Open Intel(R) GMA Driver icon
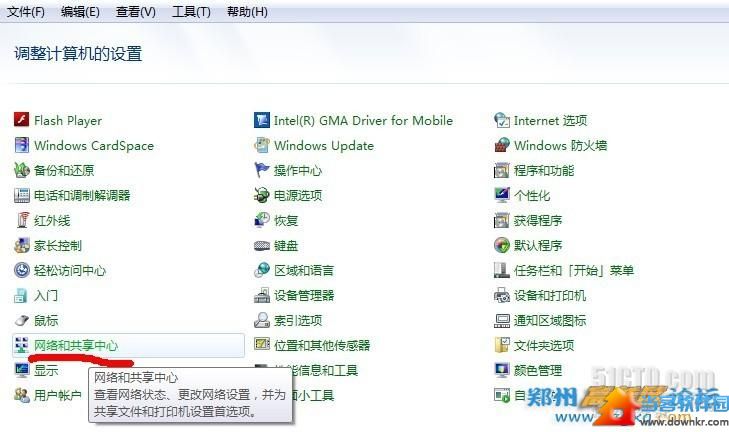This screenshot has width=729, height=432. point(262,120)
